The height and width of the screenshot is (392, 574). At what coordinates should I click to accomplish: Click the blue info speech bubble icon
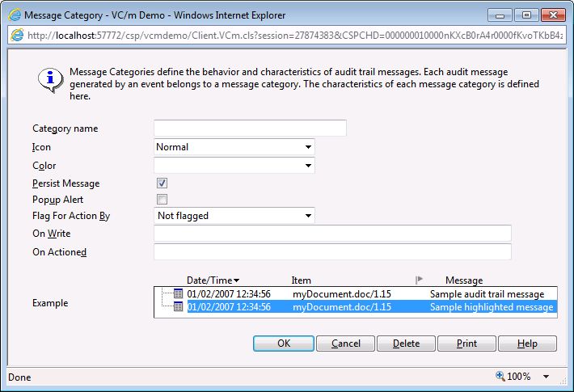pos(51,81)
